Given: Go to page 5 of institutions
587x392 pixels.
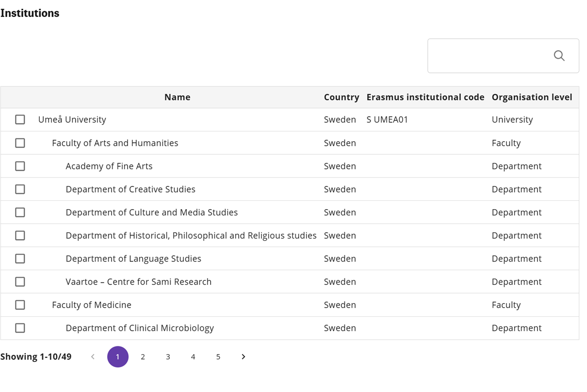Looking at the screenshot, I should (218, 357).
